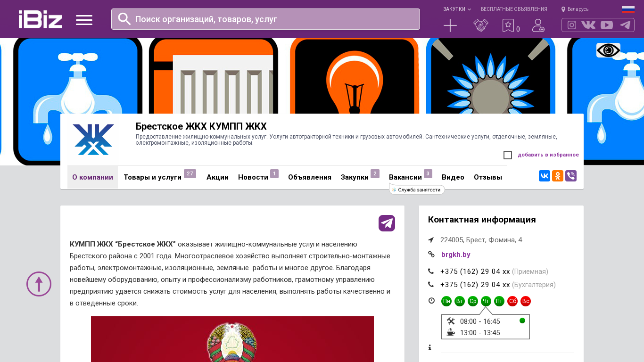Click the user registration icon
The image size is (644, 362).
pos(538,25)
